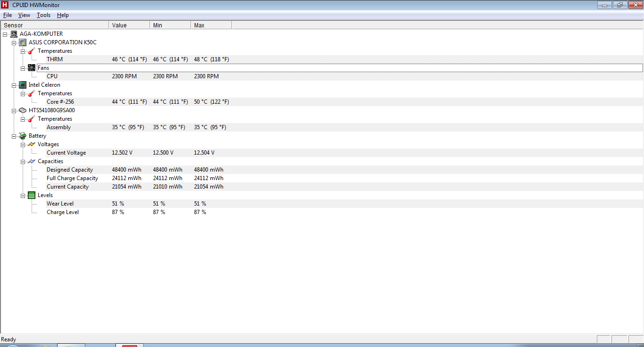The image size is (644, 347).
Task: Select the Current Voltage row
Action: click(x=322, y=153)
